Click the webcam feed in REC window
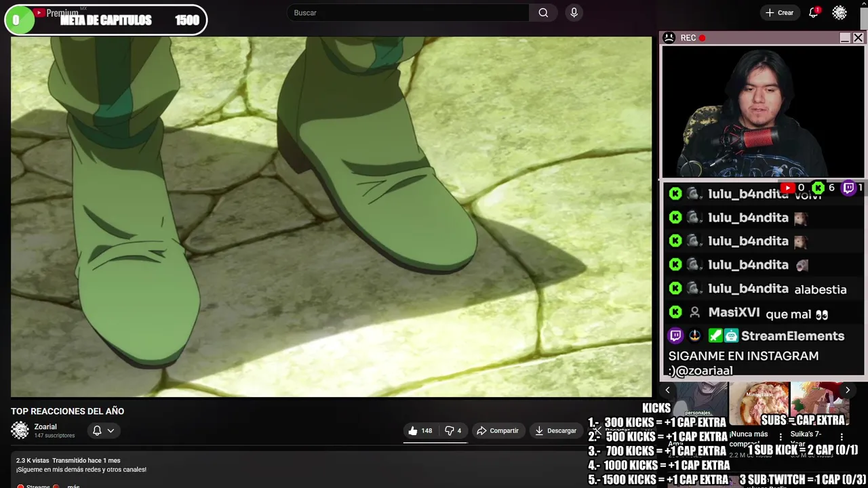Image resolution: width=868 pixels, height=488 pixels. 763,112
